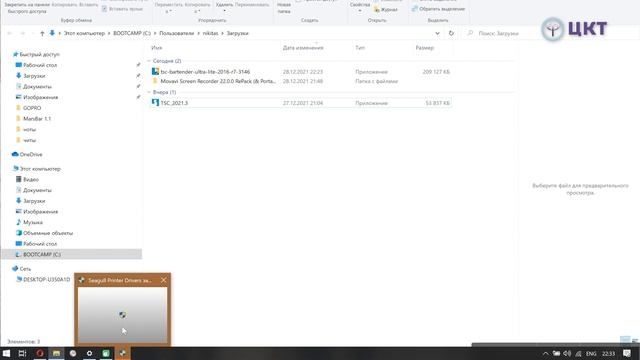Open the ManiBar 1.1 folder in sidebar
640x360 pixels.
tap(37, 119)
